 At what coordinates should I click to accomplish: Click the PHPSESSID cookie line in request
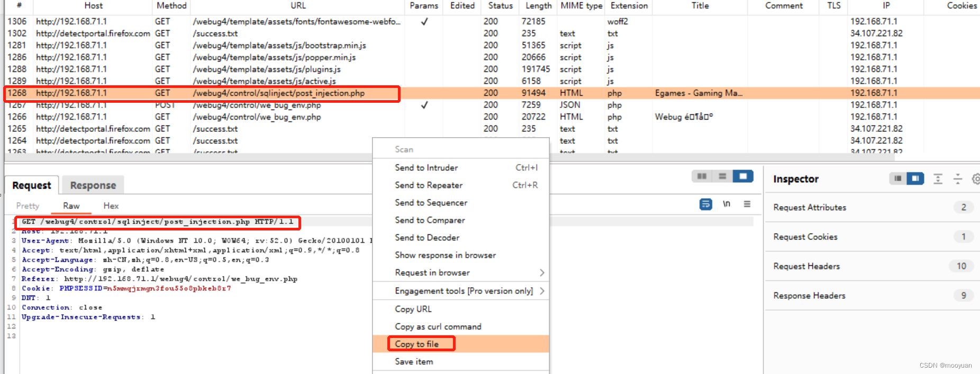(126, 288)
